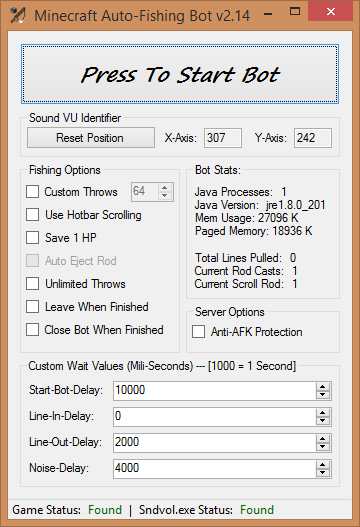The image size is (360, 527).
Task: Enable Unlimited Throws checkbox
Action: coord(33,283)
